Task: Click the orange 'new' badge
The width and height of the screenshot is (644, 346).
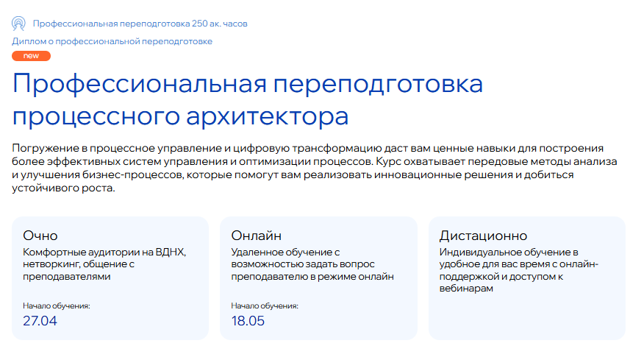Action: tap(32, 56)
